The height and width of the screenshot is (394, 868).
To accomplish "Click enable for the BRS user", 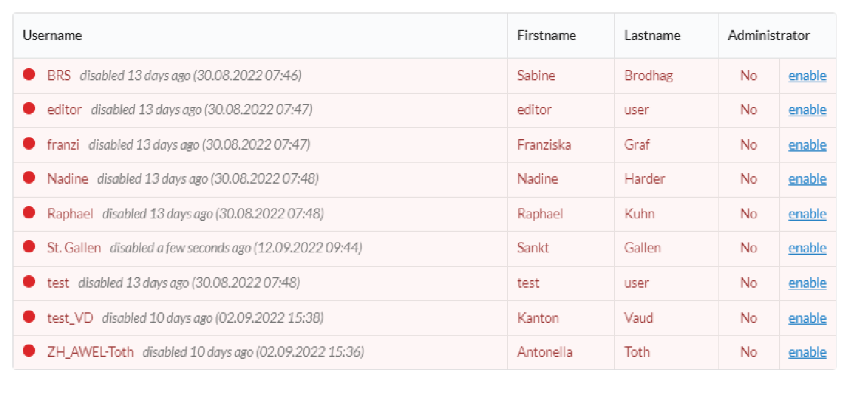I will (807, 75).
